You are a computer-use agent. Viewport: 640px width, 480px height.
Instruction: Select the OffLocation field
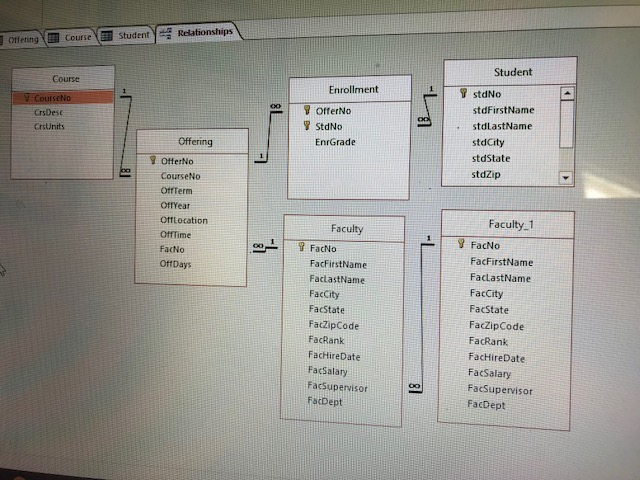[184, 220]
